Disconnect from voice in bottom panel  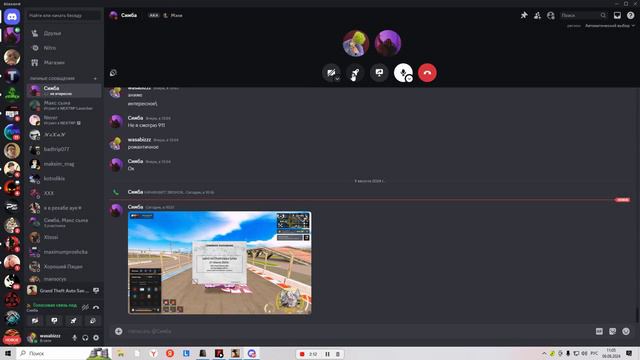[x=96, y=307]
